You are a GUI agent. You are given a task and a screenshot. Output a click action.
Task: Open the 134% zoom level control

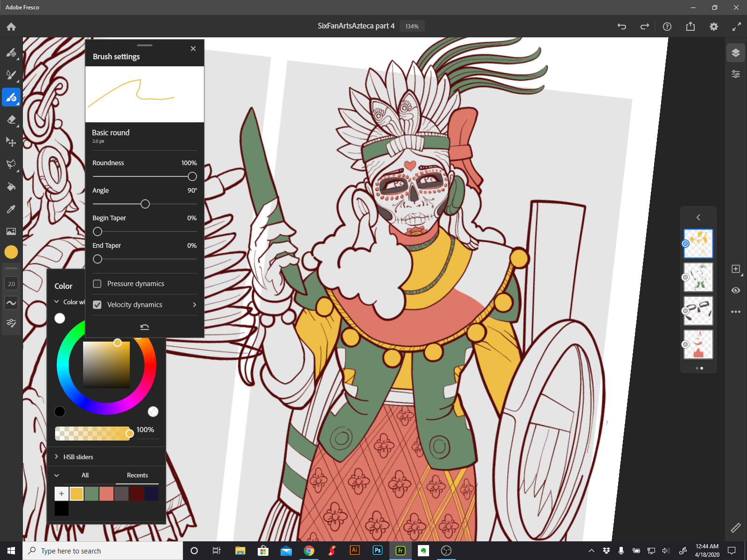pyautogui.click(x=412, y=27)
